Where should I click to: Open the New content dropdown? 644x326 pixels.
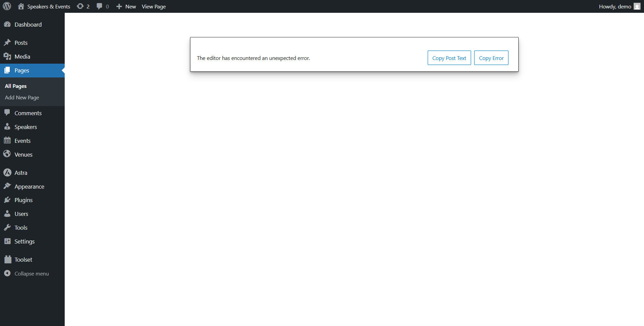(x=126, y=6)
